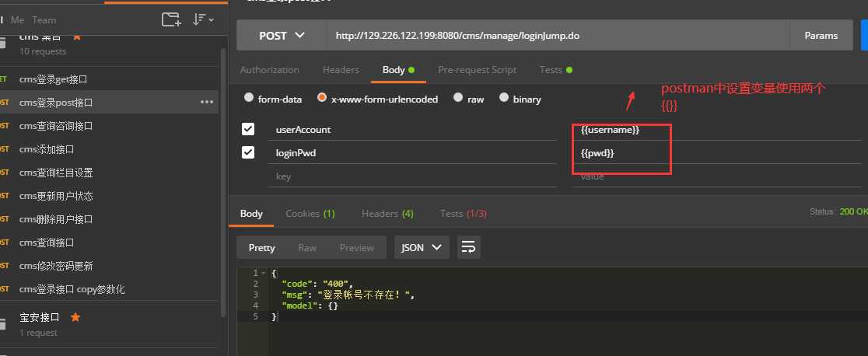
Task: Click the "code": "400" line in response
Action: [x=317, y=284]
